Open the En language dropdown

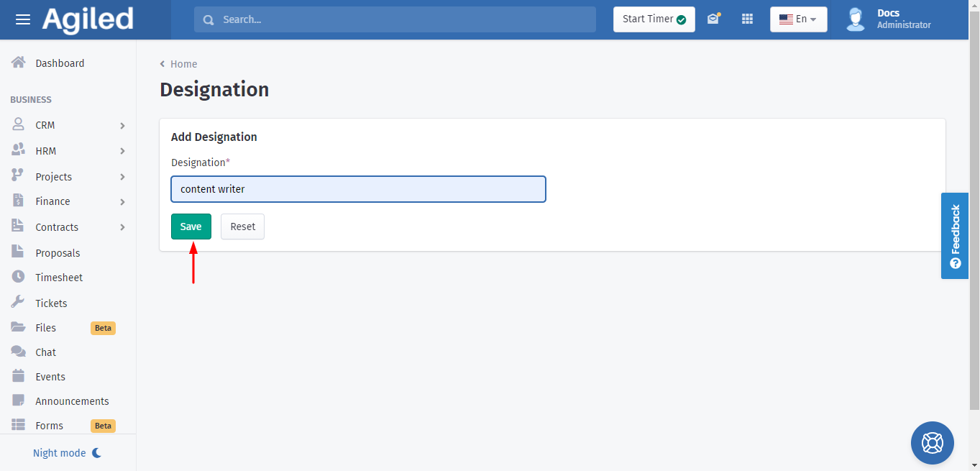pos(798,19)
